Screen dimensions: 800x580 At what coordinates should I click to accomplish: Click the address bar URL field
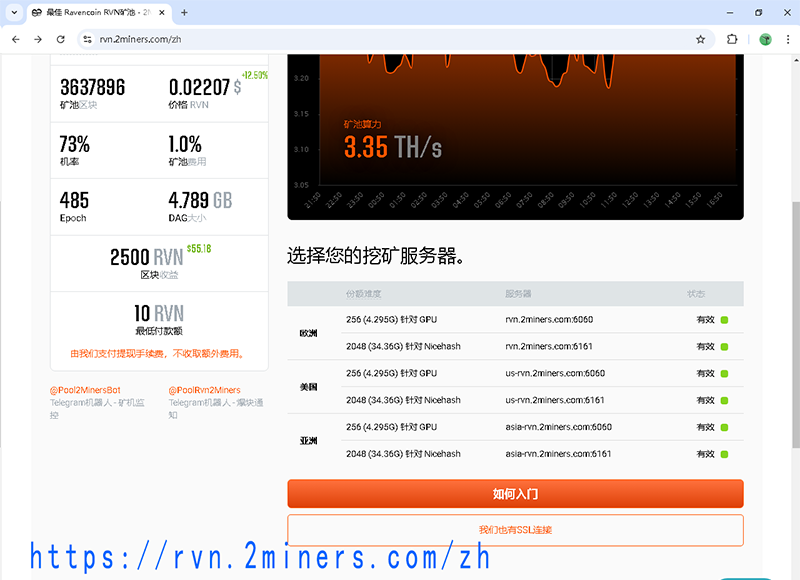tap(390, 39)
